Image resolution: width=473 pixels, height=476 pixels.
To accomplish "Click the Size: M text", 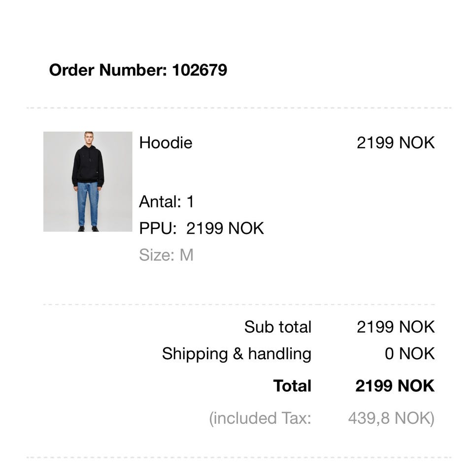I will (166, 255).
